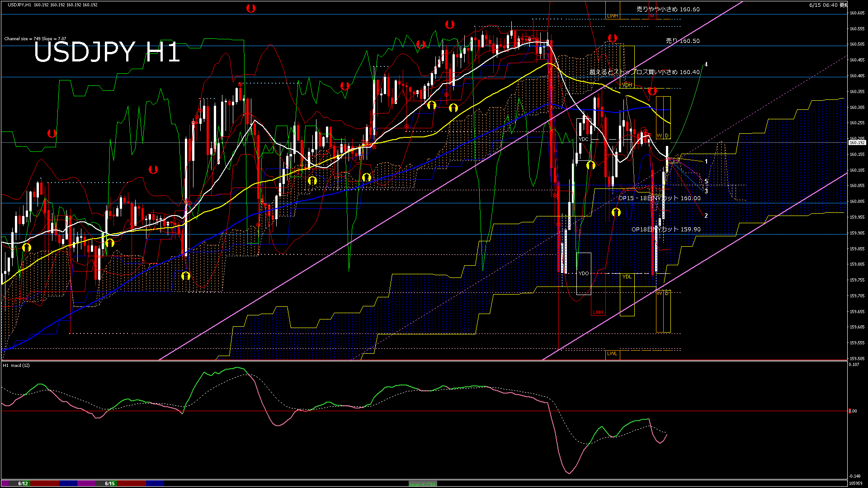Viewport: 868px width, 488px height.
Task: Click the YDH box label
Action: pyautogui.click(x=627, y=85)
